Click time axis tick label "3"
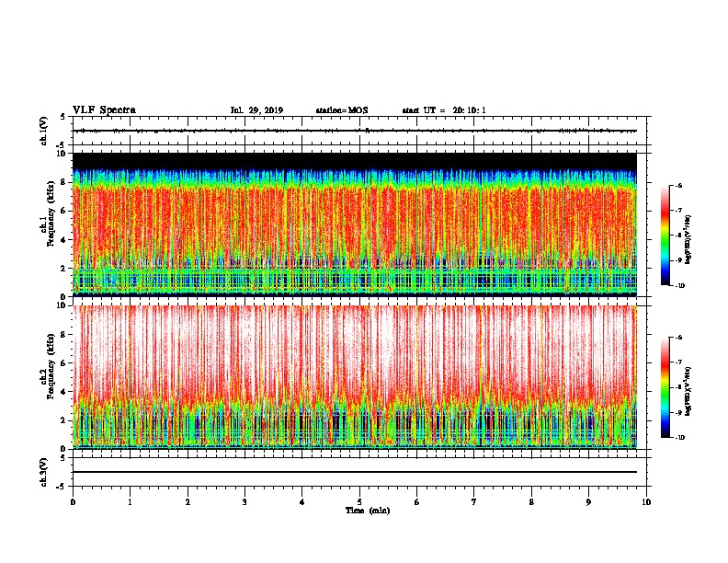728x563 pixels. pyautogui.click(x=245, y=502)
